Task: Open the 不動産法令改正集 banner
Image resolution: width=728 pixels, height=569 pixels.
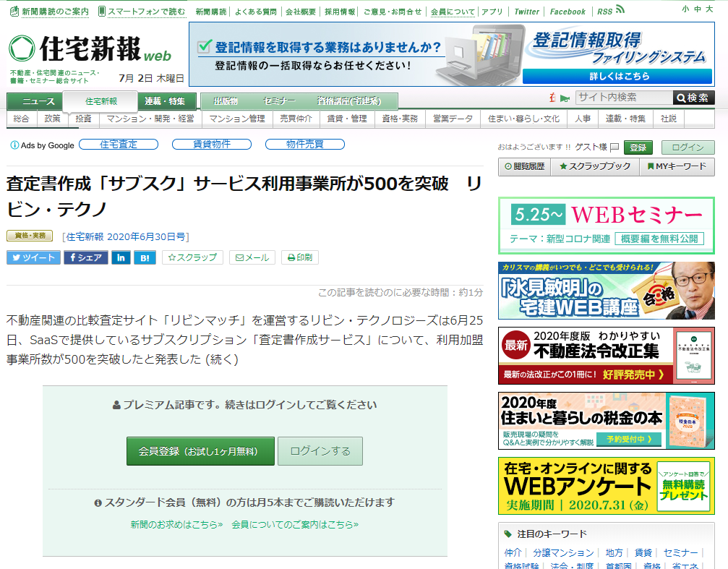Action: tap(607, 356)
